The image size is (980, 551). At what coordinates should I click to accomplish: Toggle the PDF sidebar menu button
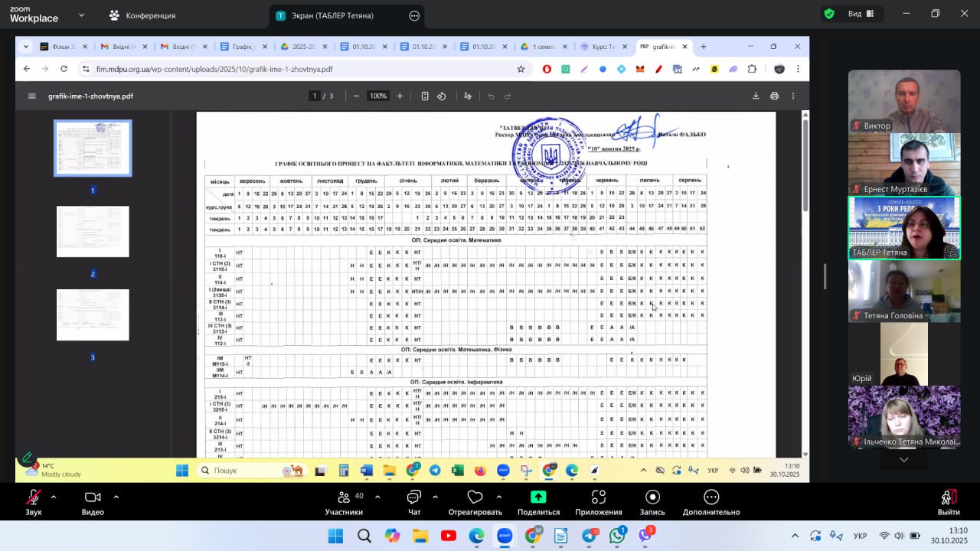tap(32, 96)
